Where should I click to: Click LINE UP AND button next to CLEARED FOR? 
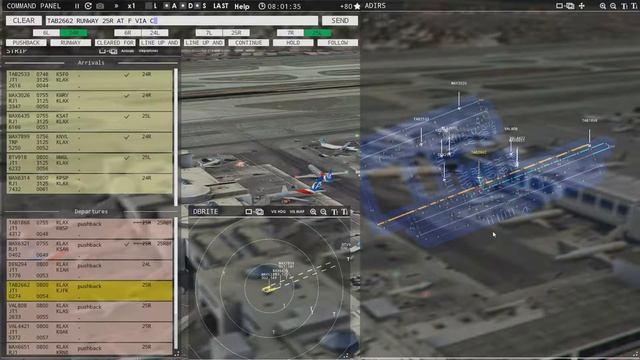[160, 42]
